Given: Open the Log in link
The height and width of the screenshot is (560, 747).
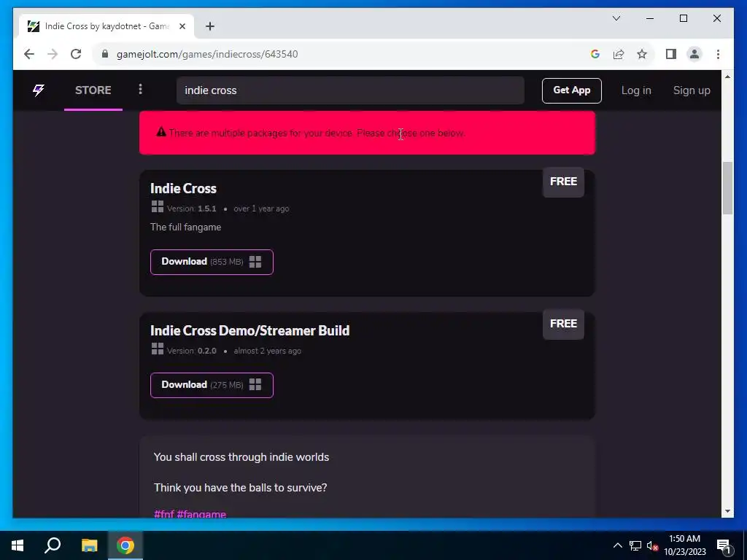Looking at the screenshot, I should [636, 90].
